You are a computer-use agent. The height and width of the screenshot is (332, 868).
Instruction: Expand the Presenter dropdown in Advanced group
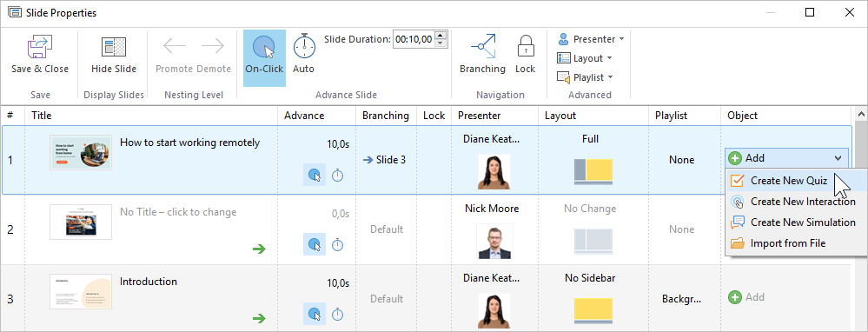pyautogui.click(x=591, y=39)
